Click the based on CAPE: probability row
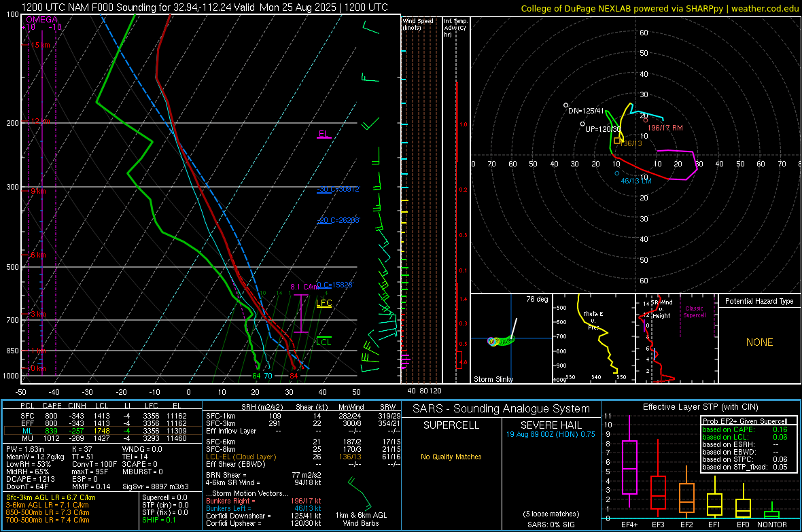The width and height of the screenshot is (802, 532). click(x=745, y=429)
